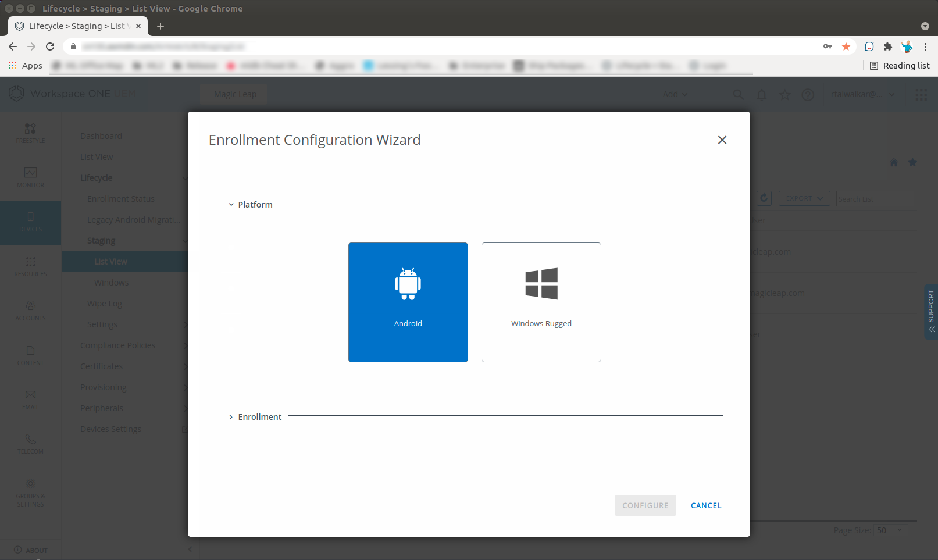This screenshot has width=938, height=560.
Task: Bookmark this page with star icon
Action: (846, 47)
